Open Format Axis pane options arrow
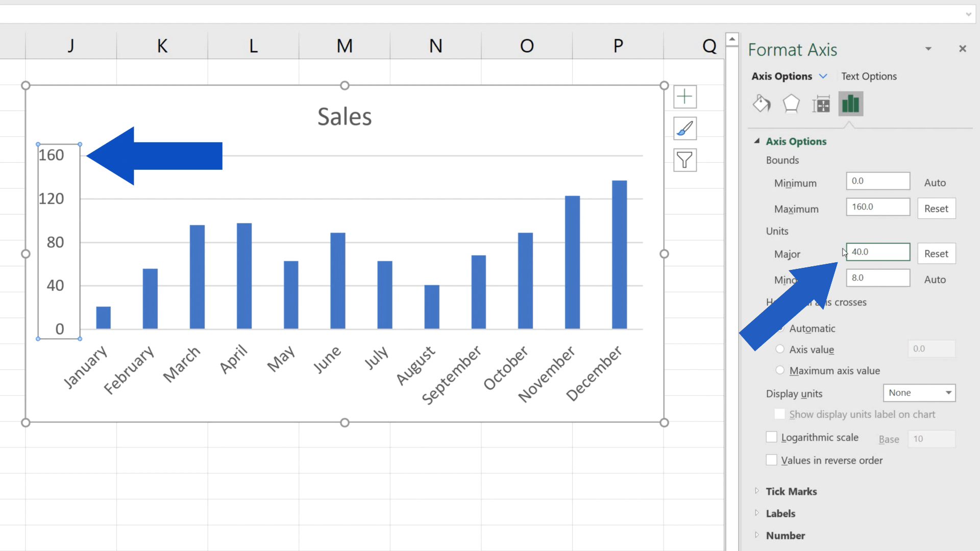Screen dimensions: 980x551 point(928,49)
